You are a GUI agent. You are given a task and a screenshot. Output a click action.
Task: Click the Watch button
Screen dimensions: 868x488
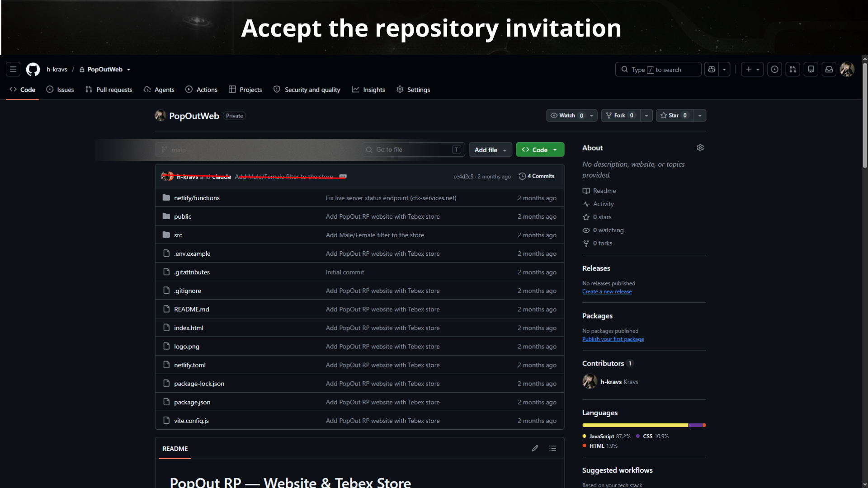click(x=566, y=116)
